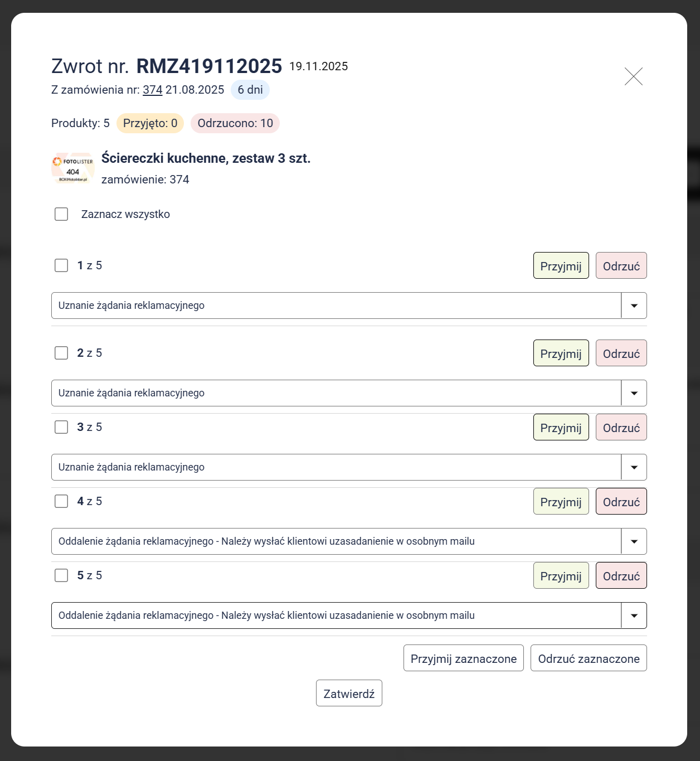
Task: Open the decision dropdown for item 1
Action: click(x=634, y=306)
